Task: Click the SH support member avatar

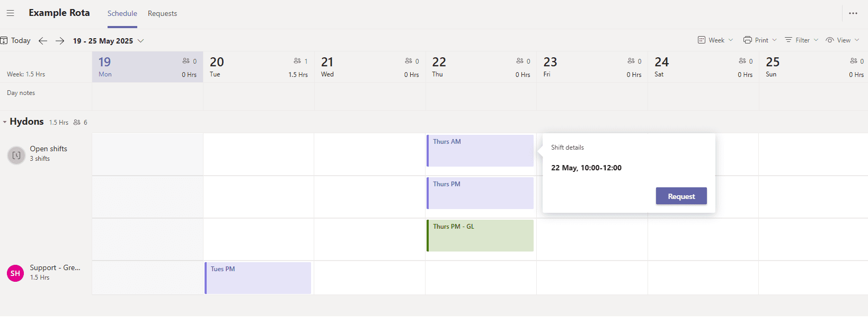Action: pos(15,273)
